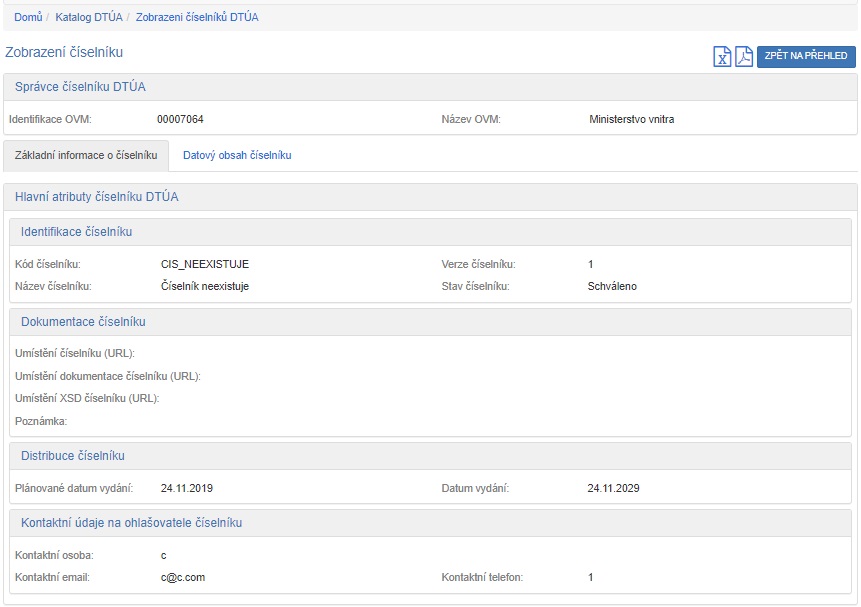The height and width of the screenshot is (607, 861).
Task: Go to Domů in the breadcrumb
Action: tap(28, 17)
